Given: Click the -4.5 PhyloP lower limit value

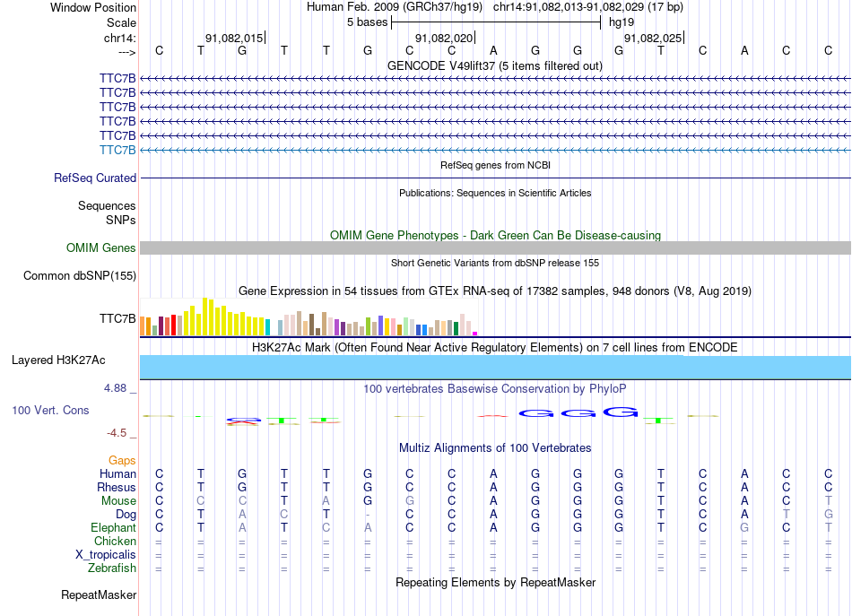Looking at the screenshot, I should tap(117, 433).
